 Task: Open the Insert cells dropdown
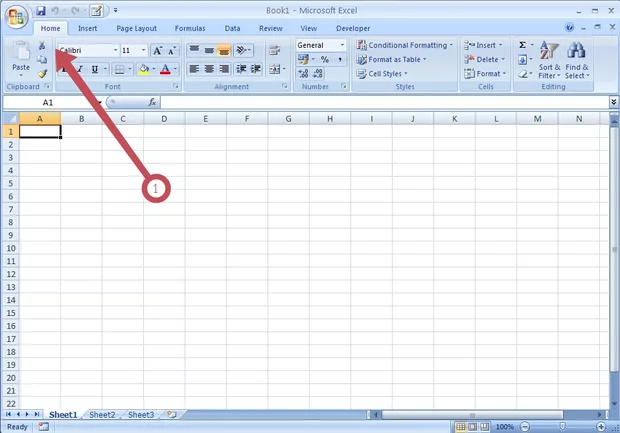(483, 45)
